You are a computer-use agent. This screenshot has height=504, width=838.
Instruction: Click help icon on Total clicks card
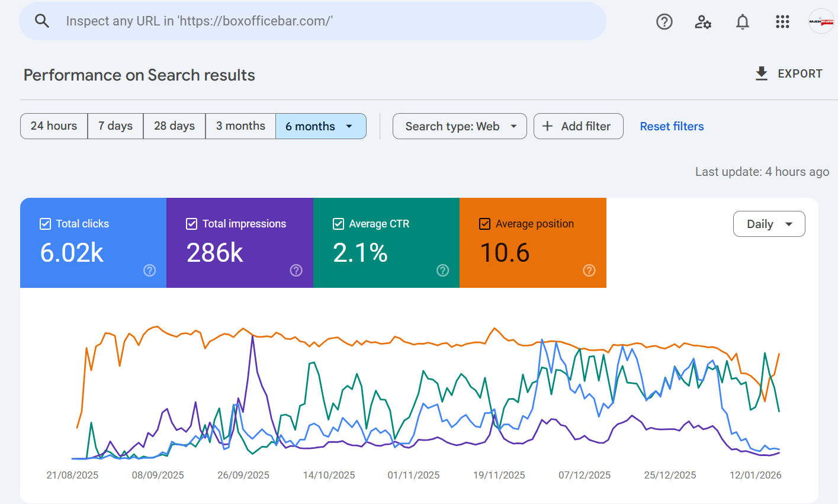tap(150, 271)
